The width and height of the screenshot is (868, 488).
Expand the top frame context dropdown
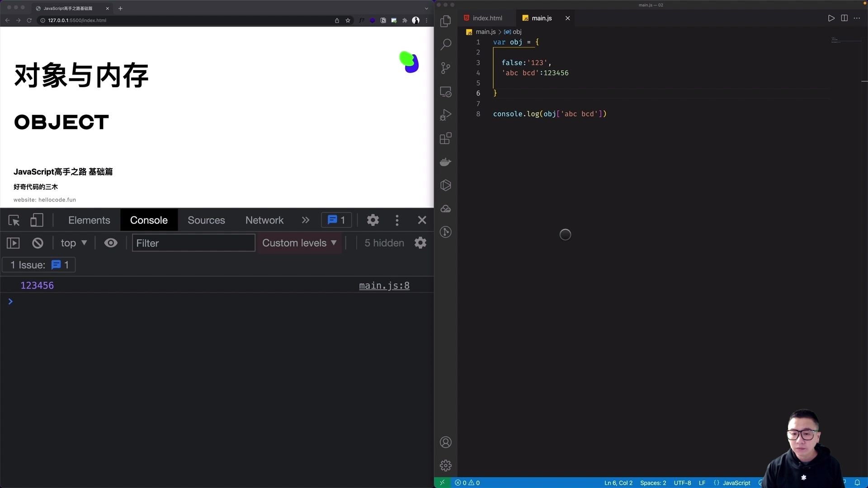[74, 243]
